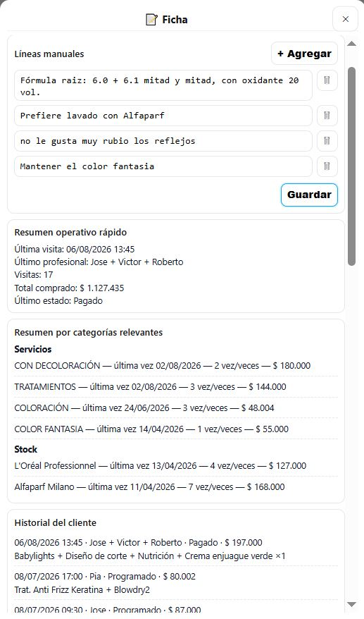This screenshot has height=619, width=364.
Task: Click history entry 08/07/2026 09:30 Jose
Action: tap(108, 610)
